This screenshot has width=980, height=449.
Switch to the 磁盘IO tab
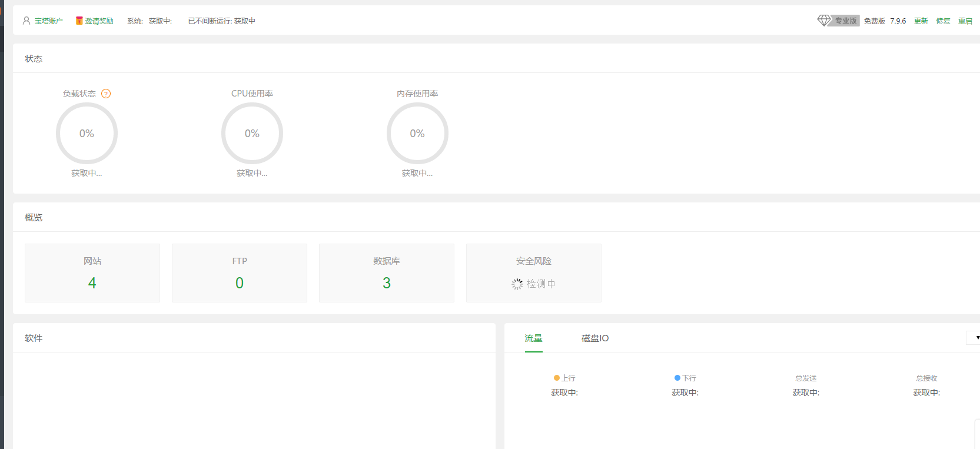(x=595, y=338)
